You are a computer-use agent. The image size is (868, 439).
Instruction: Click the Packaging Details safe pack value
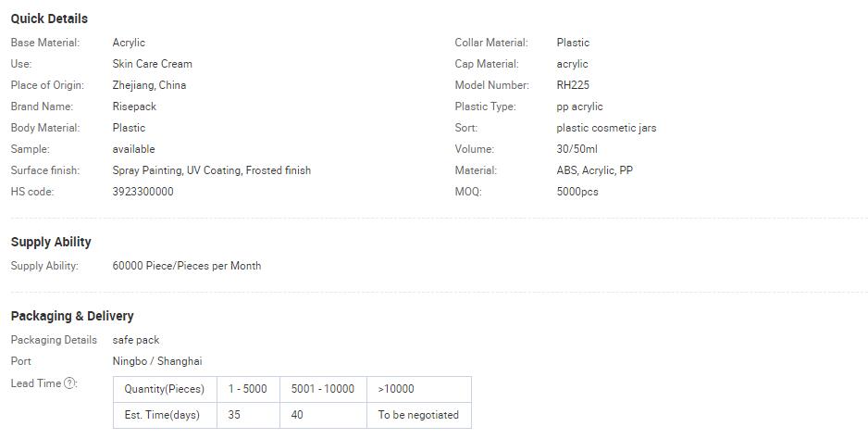tap(136, 340)
